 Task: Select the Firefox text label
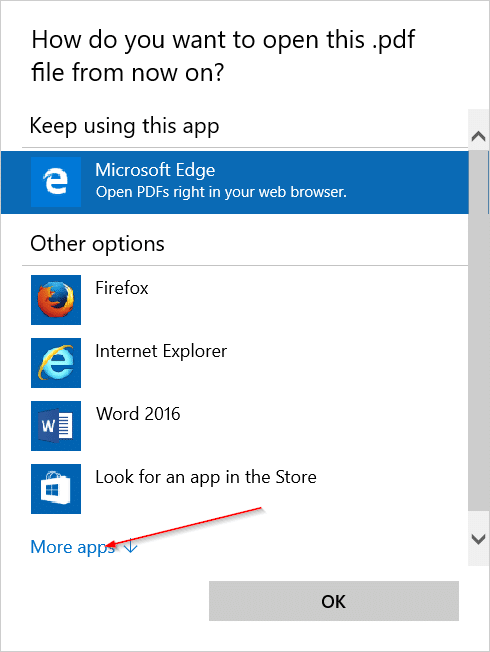coord(122,288)
